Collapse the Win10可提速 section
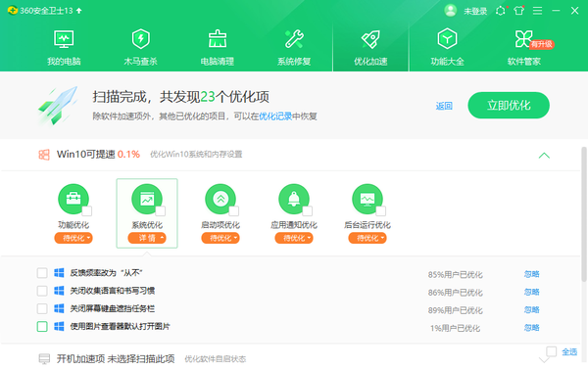588x370 pixels. coord(544,155)
